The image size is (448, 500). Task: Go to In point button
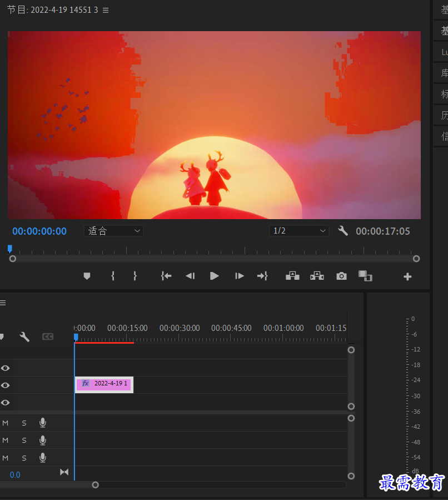click(166, 276)
